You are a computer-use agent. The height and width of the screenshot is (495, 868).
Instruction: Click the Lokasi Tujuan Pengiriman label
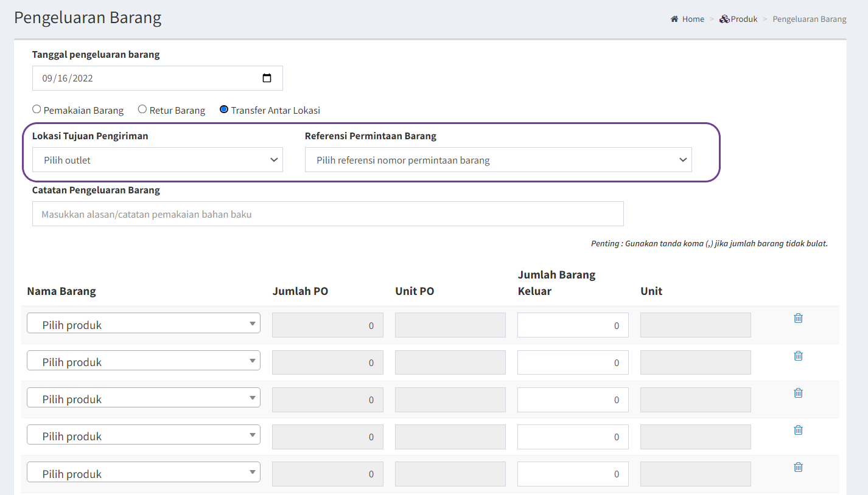click(90, 136)
